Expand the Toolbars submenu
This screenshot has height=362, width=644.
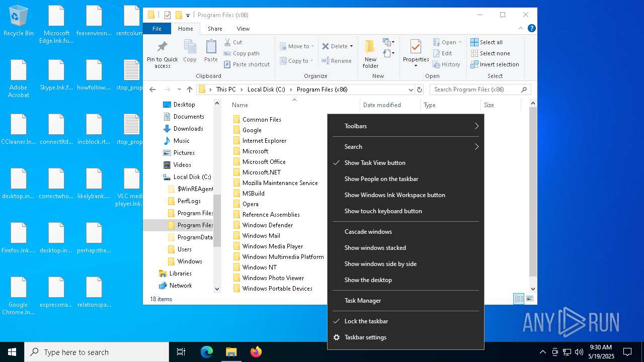pyautogui.click(x=406, y=126)
